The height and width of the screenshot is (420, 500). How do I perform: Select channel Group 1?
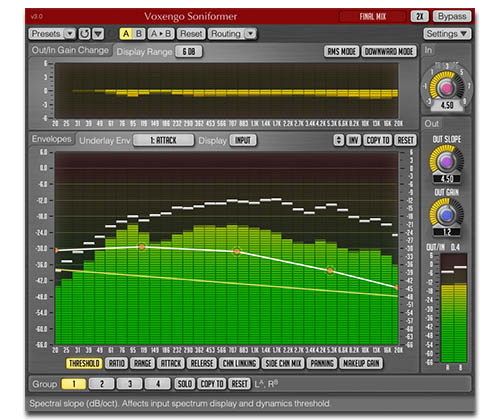pos(74,384)
